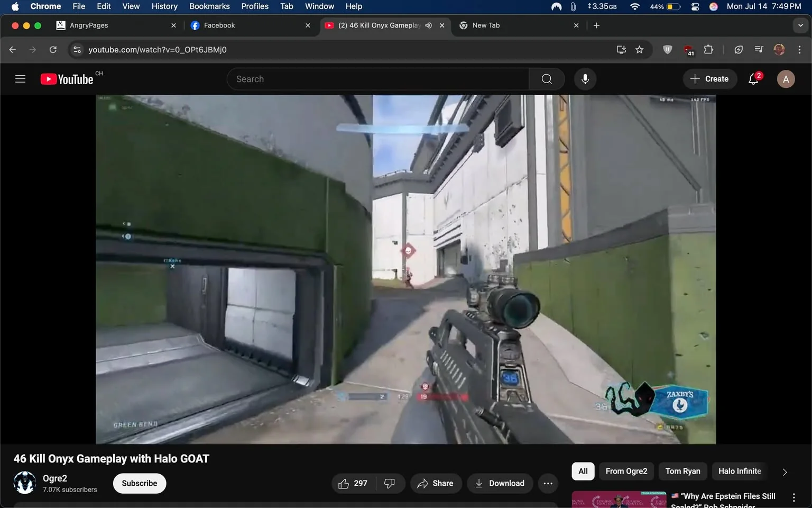The width and height of the screenshot is (812, 508).
Task: Click the Download button
Action: [500, 483]
